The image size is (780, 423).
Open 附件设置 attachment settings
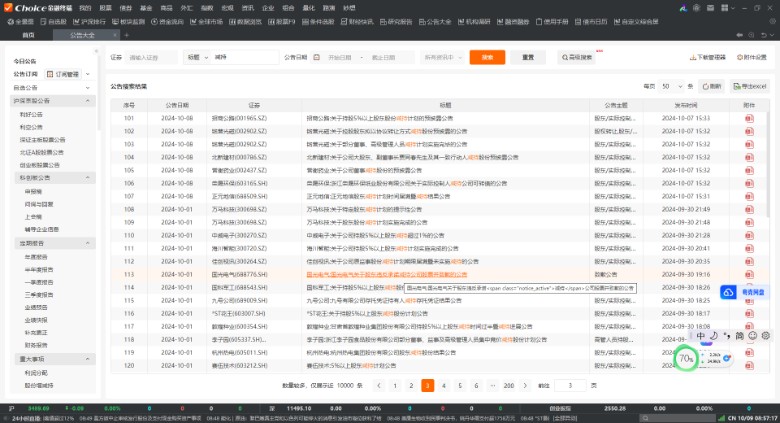[754, 57]
